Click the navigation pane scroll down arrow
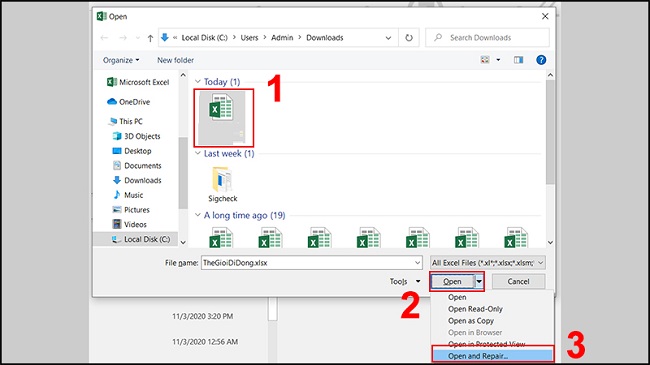The image size is (650, 365). 183,243
